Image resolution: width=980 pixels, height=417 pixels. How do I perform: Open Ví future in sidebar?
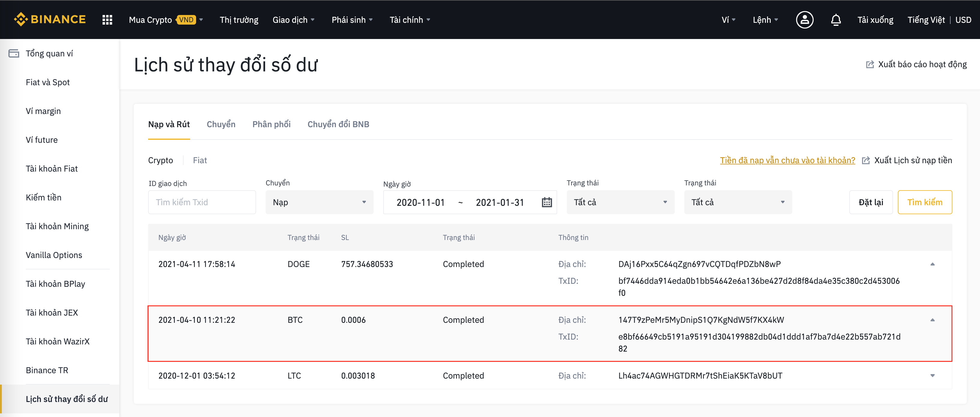coord(41,139)
